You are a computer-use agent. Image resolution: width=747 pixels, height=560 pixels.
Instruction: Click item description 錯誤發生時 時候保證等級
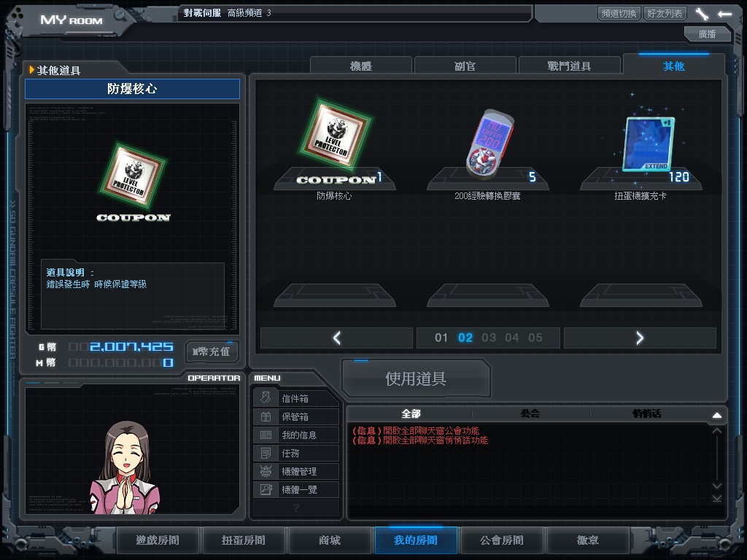tap(96, 284)
